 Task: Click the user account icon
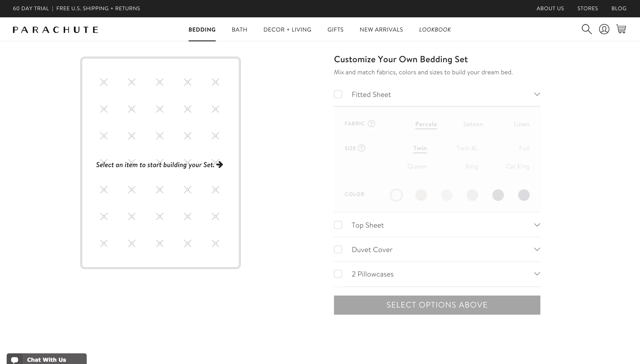point(604,29)
